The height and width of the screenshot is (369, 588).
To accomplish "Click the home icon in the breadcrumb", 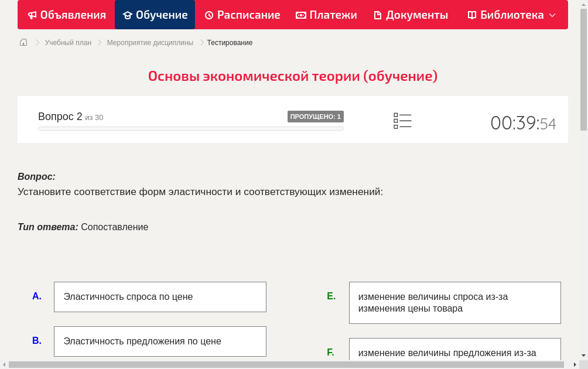I will tap(23, 42).
